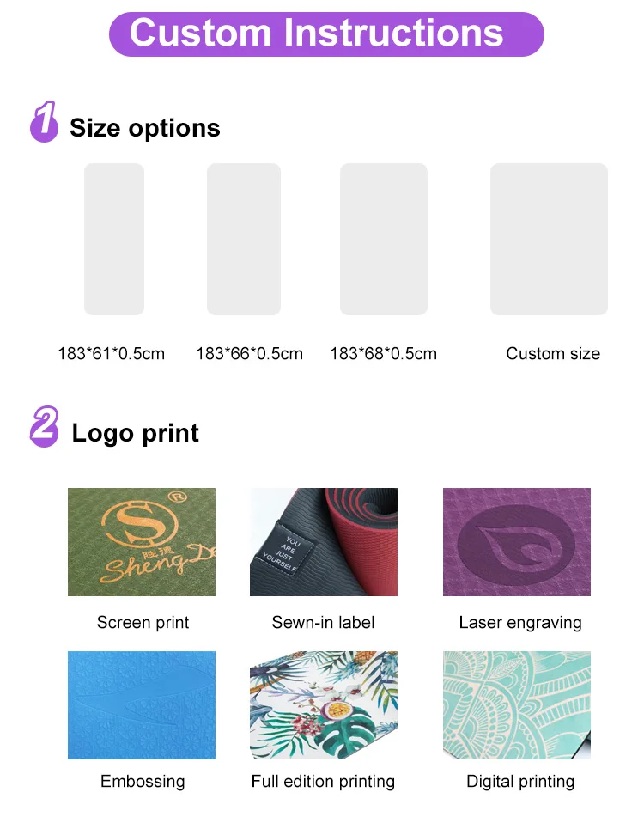Select the 183*61*0.5cm mat size shape
This screenshot has height=823, width=644.
click(113, 239)
